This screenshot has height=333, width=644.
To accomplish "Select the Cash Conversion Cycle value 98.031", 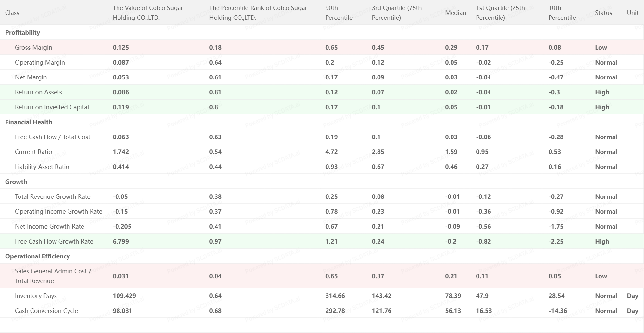I will [x=122, y=311].
